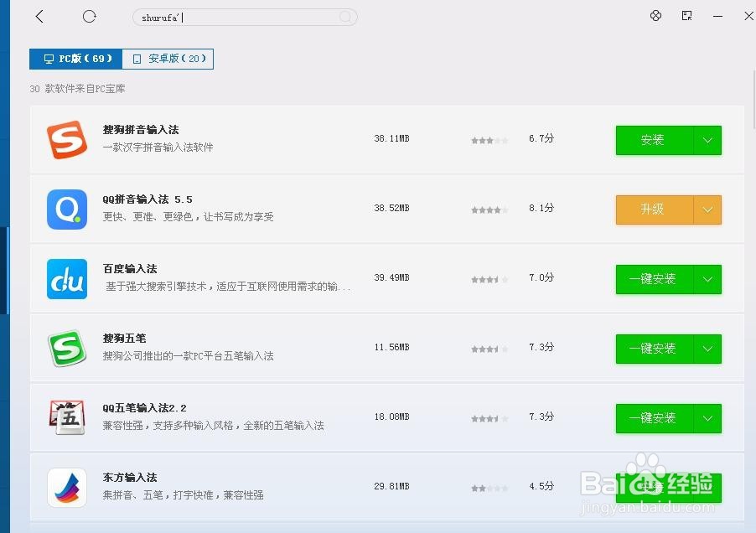756x533 pixels.
Task: Click the 30 款软件来自PC宝库 label
Action: click(x=78, y=89)
